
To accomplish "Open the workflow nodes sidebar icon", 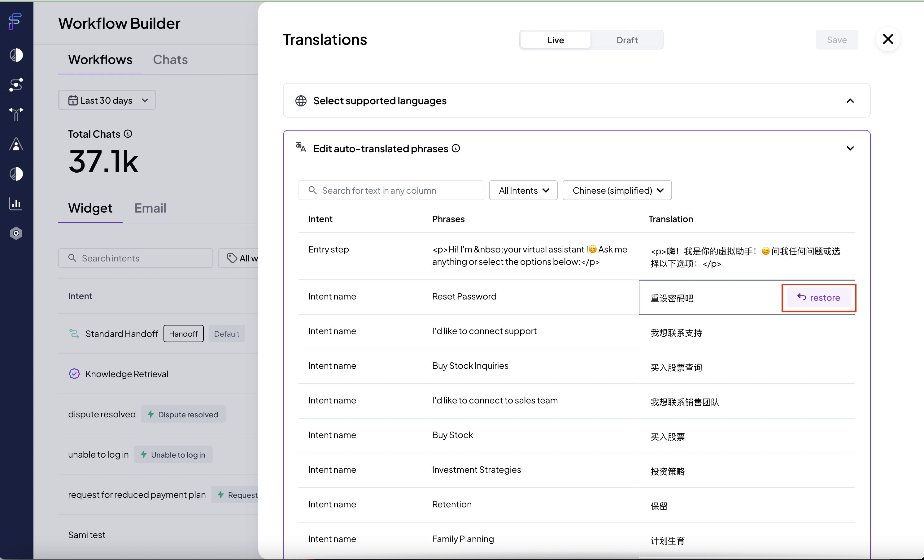I will coord(16,85).
